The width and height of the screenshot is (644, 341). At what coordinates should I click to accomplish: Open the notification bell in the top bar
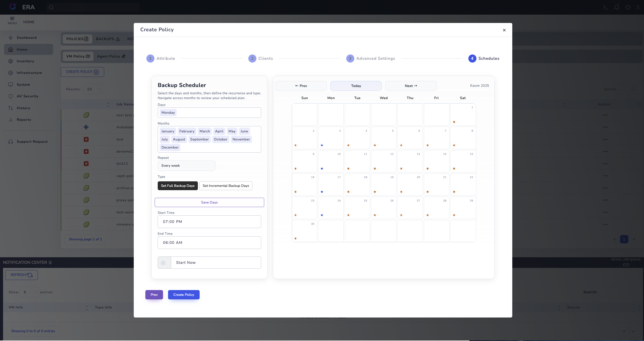[616, 7]
